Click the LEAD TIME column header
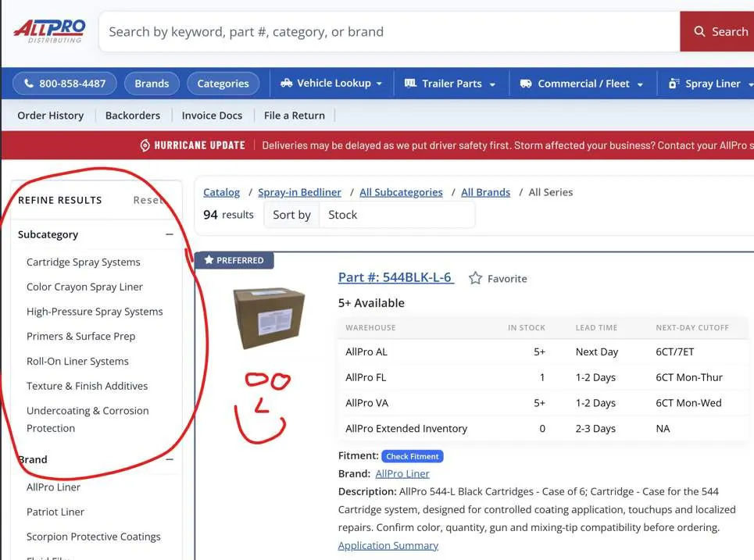 point(596,327)
